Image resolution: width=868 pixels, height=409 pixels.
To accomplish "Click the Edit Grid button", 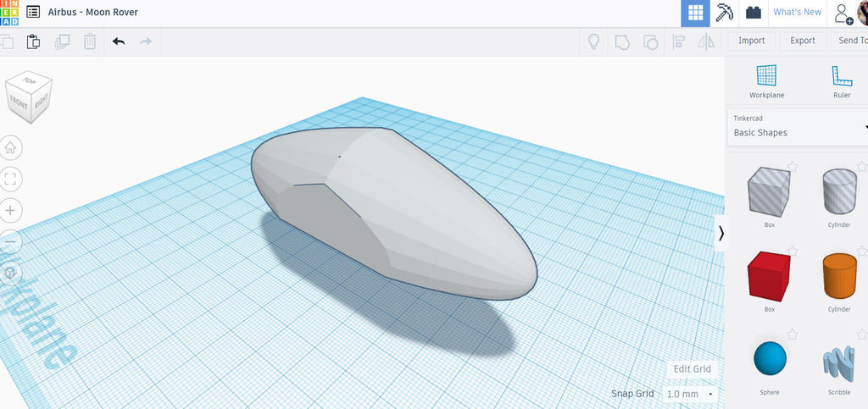I will pos(692,369).
